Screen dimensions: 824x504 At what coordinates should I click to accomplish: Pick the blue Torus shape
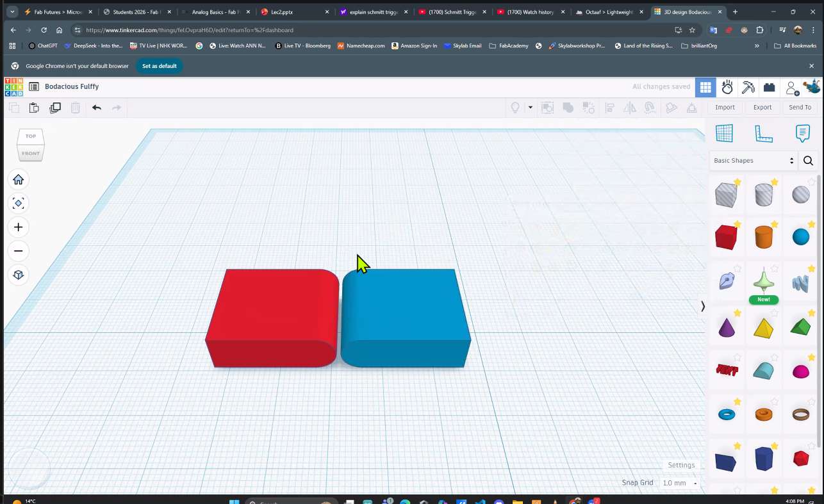tap(727, 414)
